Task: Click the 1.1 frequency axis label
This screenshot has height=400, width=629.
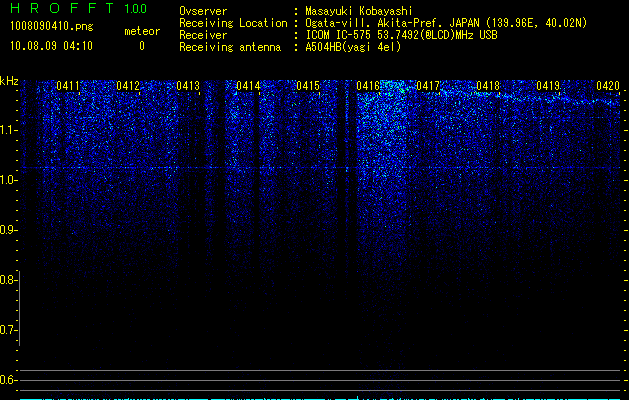Action: [x=8, y=130]
